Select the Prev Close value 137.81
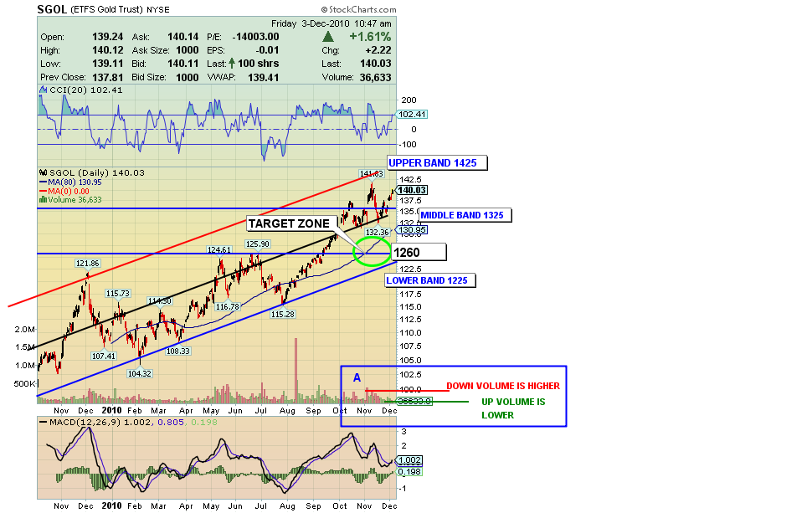 click(108, 77)
